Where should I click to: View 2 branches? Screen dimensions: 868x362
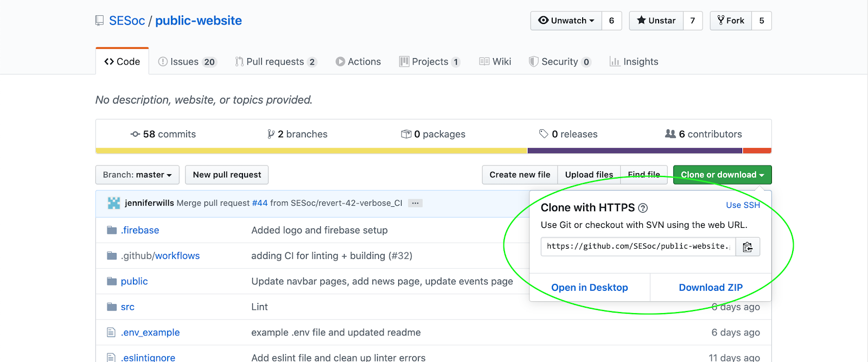[x=298, y=134]
